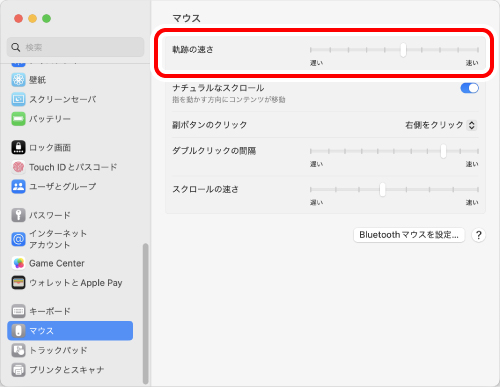Click the ロック画面 lock screen icon
500x387 pixels.
tap(18, 147)
